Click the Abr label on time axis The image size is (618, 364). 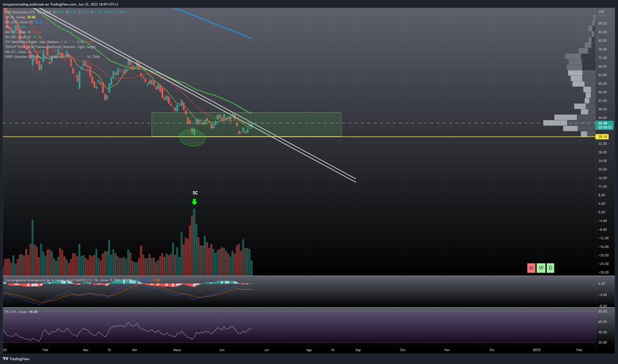(135, 350)
